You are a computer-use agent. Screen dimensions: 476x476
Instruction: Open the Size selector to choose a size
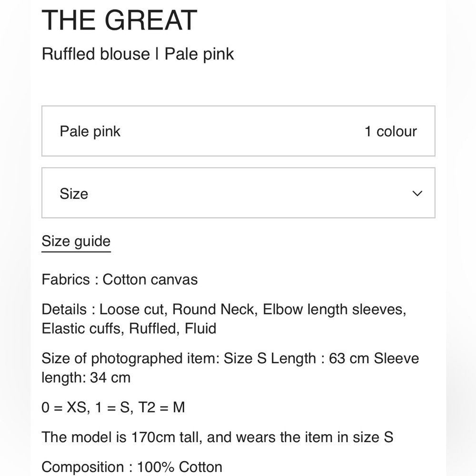click(x=238, y=193)
